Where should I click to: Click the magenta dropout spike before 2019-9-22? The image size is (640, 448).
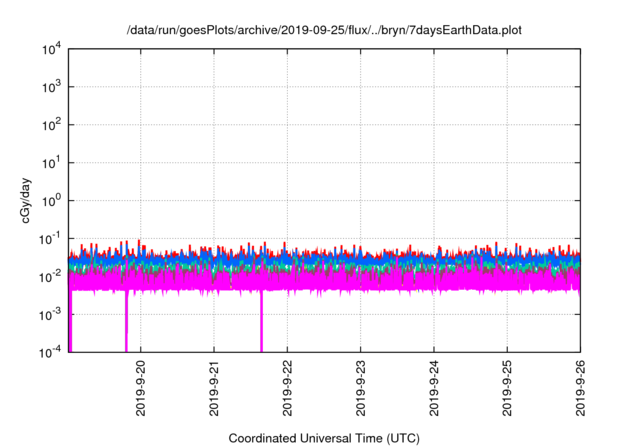tap(261, 321)
